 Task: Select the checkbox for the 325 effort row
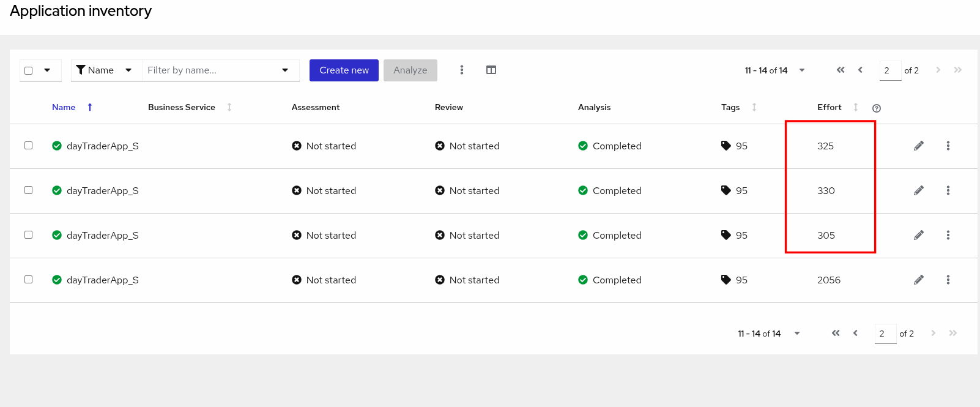(x=28, y=146)
